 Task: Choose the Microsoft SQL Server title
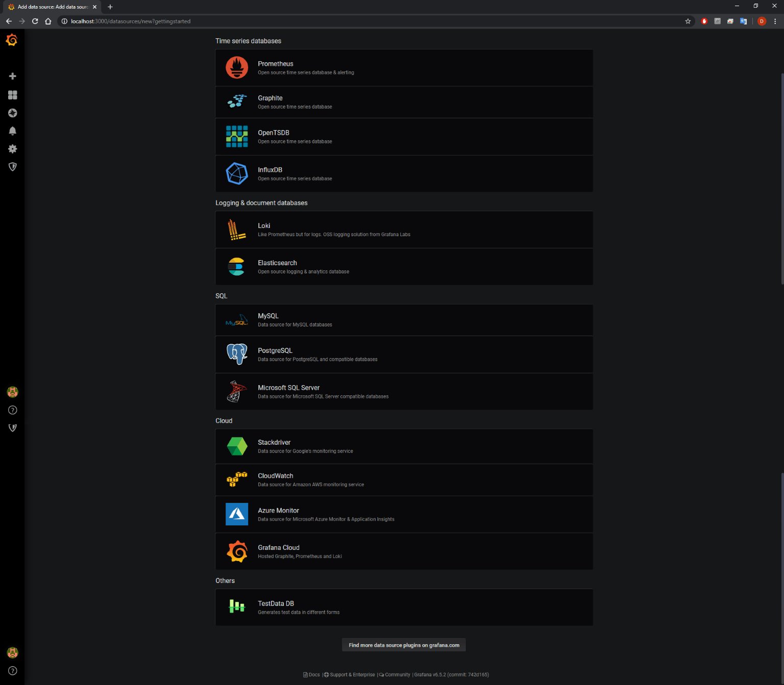(288, 388)
